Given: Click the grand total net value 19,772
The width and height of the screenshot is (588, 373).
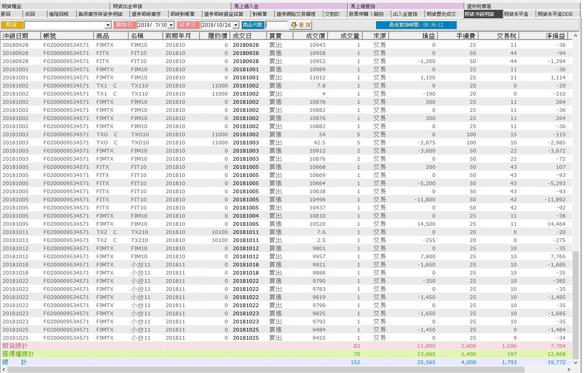Looking at the screenshot, I should (x=556, y=362).
